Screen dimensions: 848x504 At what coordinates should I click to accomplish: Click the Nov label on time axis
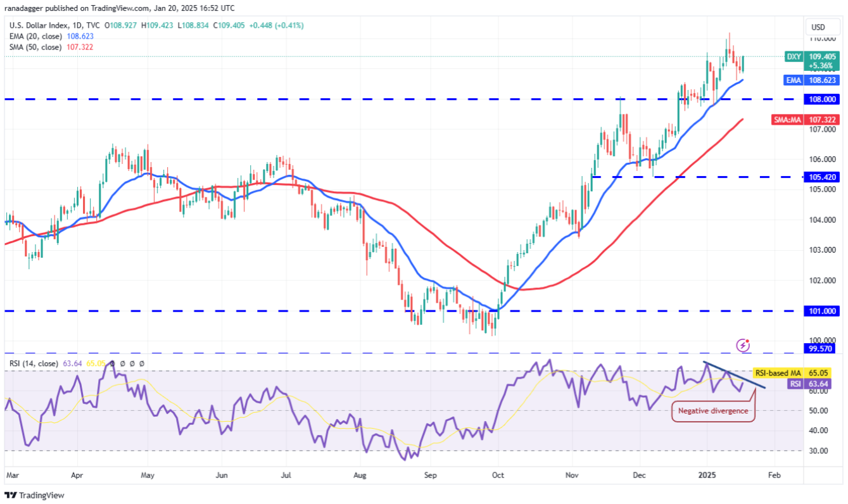point(573,474)
